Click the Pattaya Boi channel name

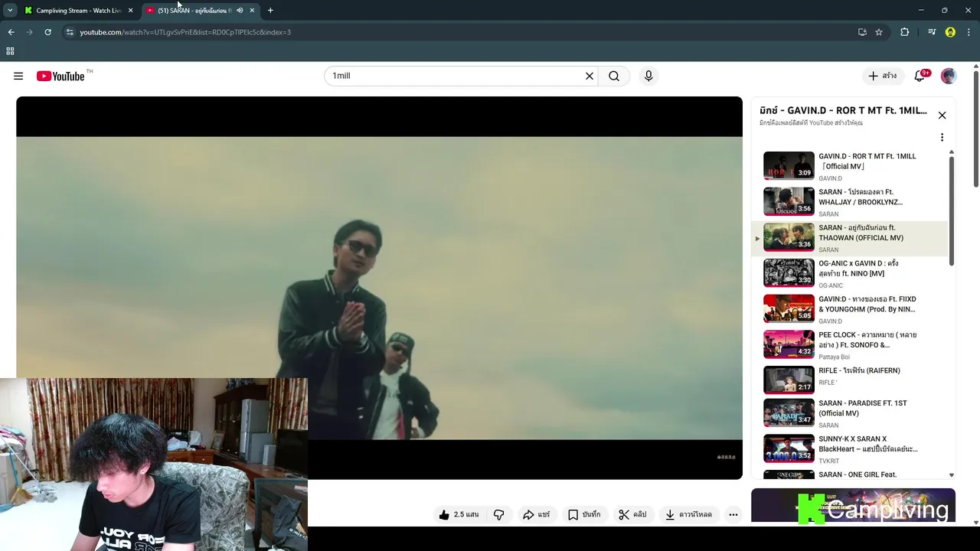(834, 357)
